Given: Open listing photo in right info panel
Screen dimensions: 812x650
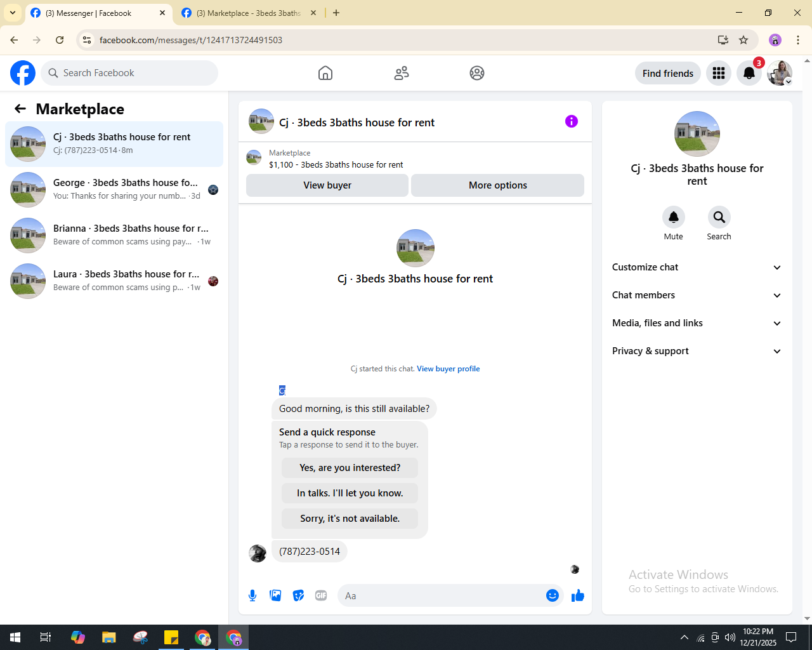Looking at the screenshot, I should click(x=697, y=134).
